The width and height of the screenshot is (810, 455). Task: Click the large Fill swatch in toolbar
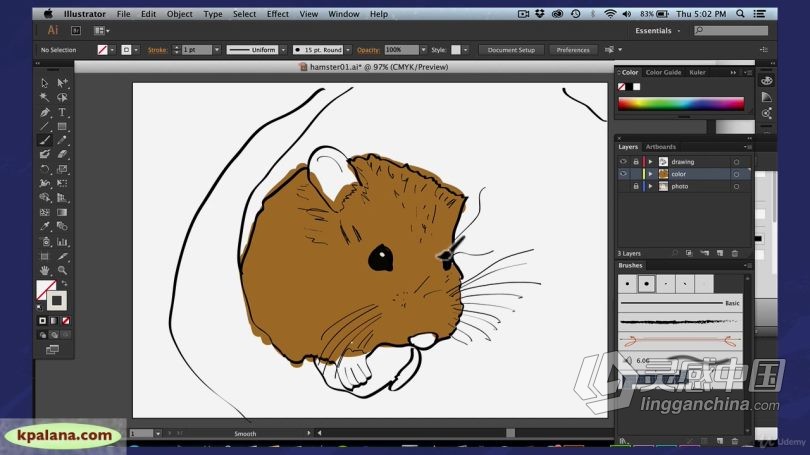pos(46,290)
